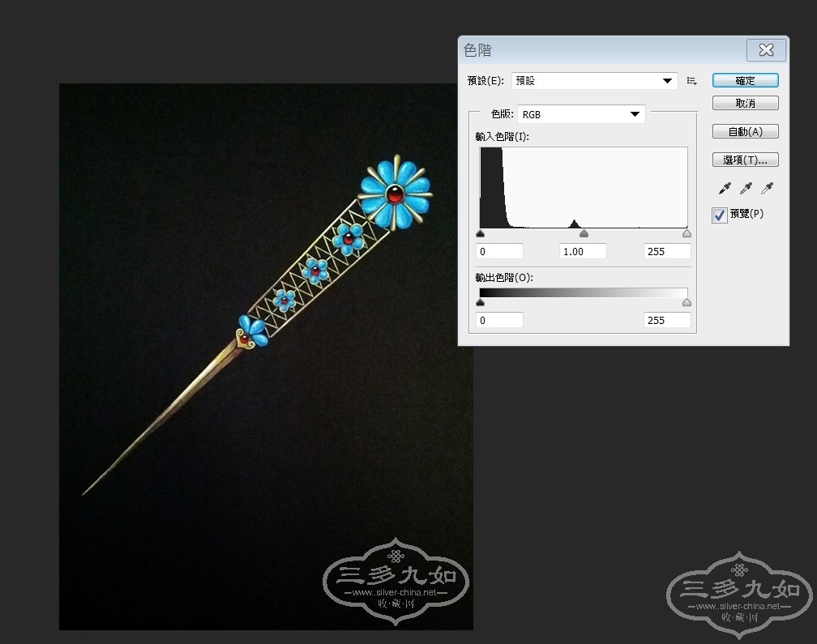Image resolution: width=817 pixels, height=644 pixels.
Task: Focus the input highlight field showing 255
Action: point(667,251)
